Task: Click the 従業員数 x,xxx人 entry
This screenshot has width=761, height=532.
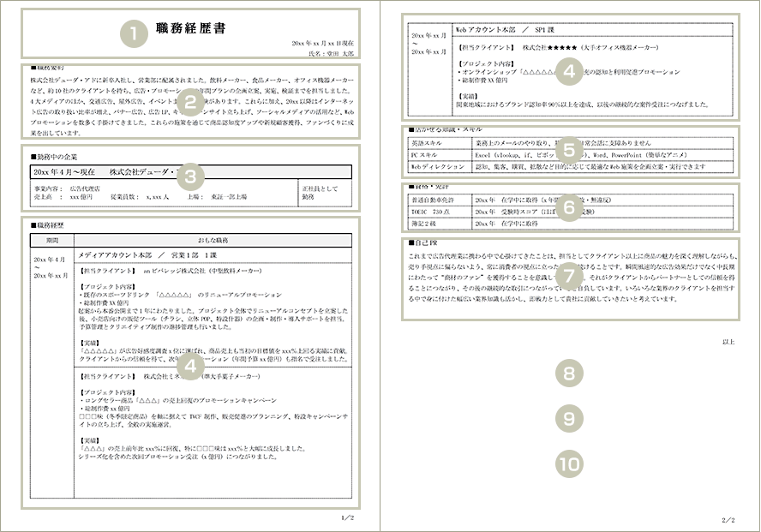Action: [x=140, y=197]
